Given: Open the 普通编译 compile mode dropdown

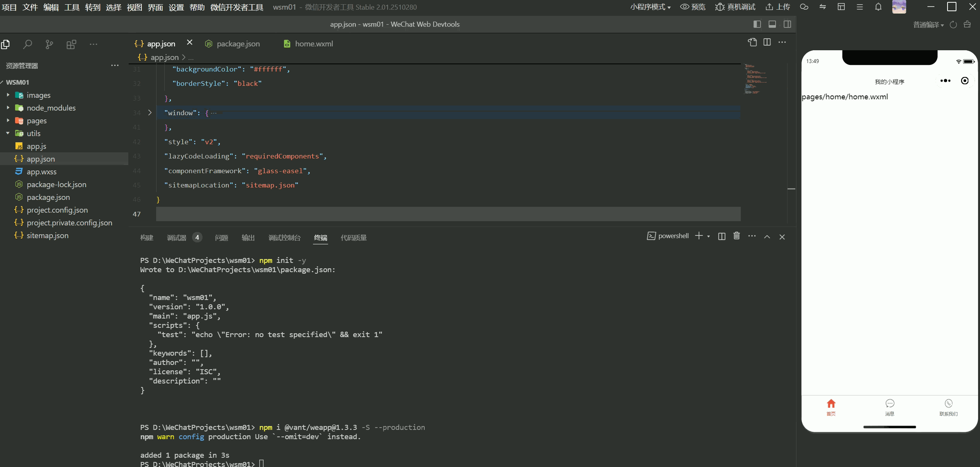Looking at the screenshot, I should click(928, 25).
